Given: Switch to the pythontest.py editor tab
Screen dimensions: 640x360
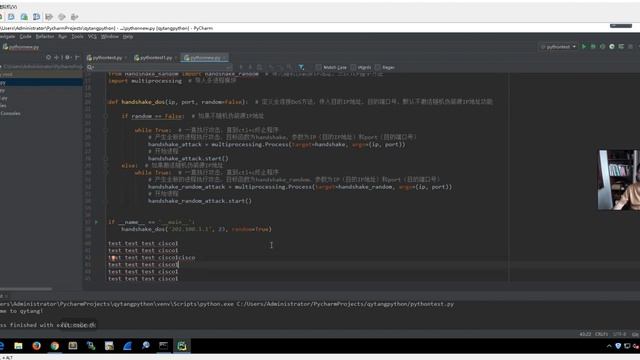Looking at the screenshot, I should tap(106, 58).
